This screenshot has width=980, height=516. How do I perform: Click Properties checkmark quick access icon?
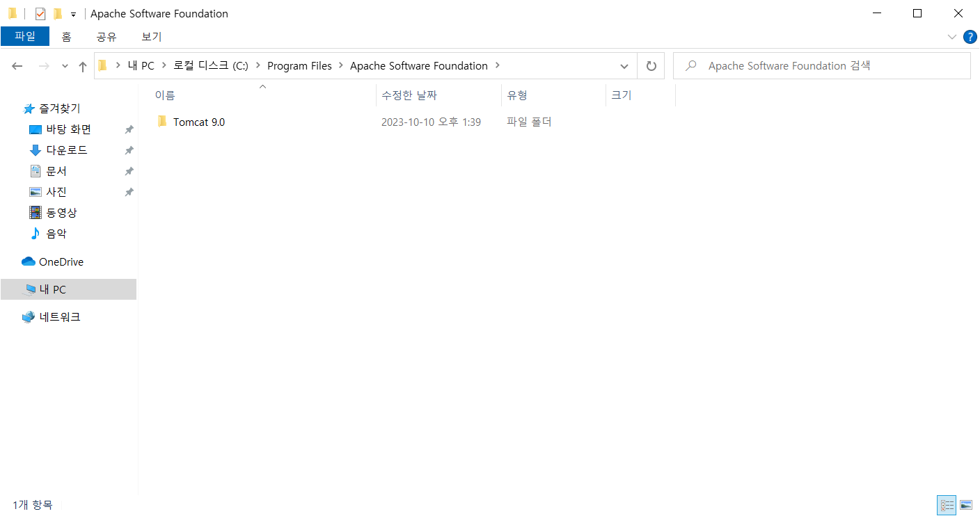coord(40,13)
